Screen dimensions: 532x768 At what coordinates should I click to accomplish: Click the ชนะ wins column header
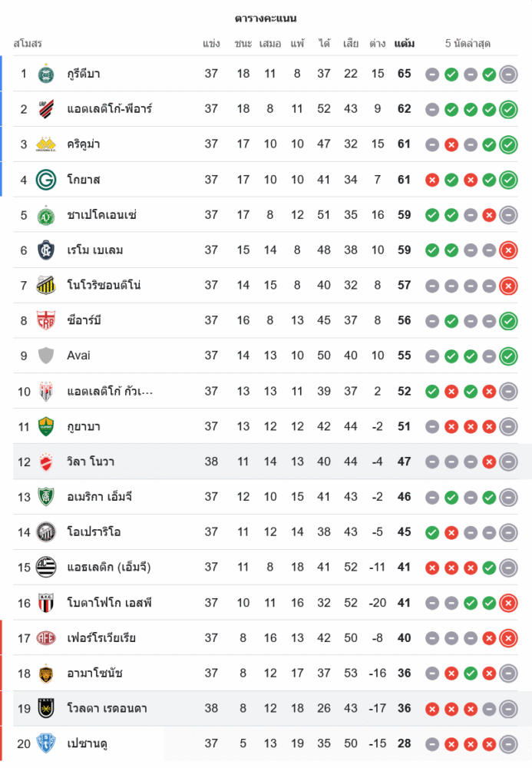tap(243, 44)
